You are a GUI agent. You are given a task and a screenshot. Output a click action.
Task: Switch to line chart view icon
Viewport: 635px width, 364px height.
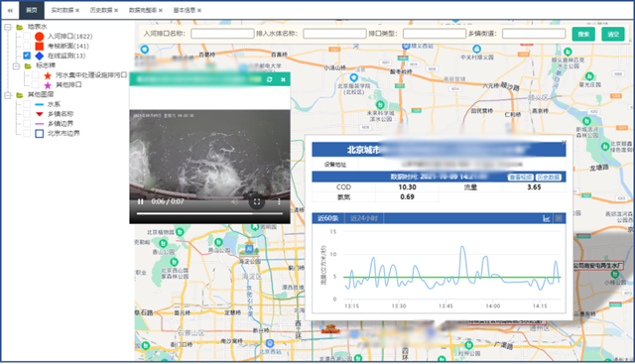(547, 218)
